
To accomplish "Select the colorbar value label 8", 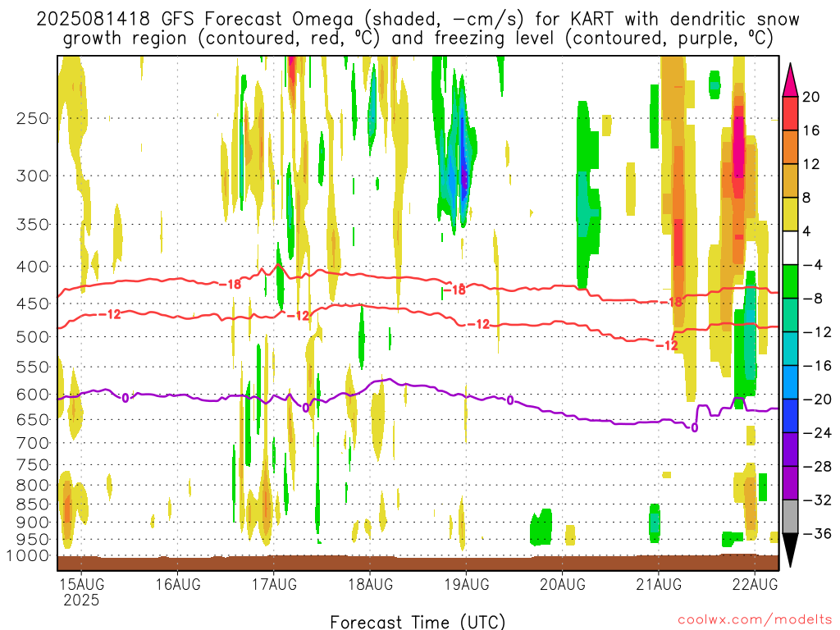I will click(807, 198).
